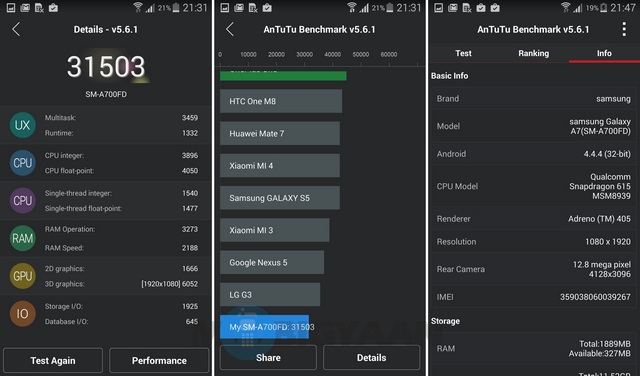This screenshot has height=376, width=640.
Task: Go back from the benchmark ranking chart screen
Action: point(230,29)
